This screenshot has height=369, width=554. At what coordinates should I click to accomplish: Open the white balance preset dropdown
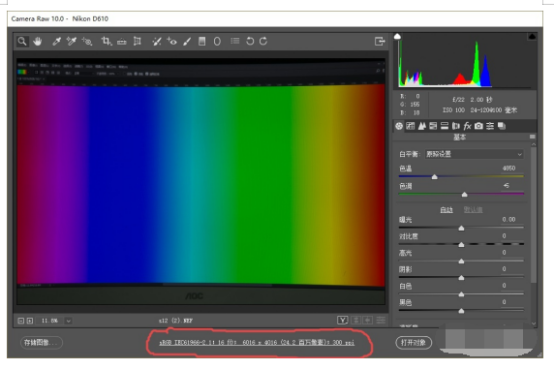pos(474,154)
